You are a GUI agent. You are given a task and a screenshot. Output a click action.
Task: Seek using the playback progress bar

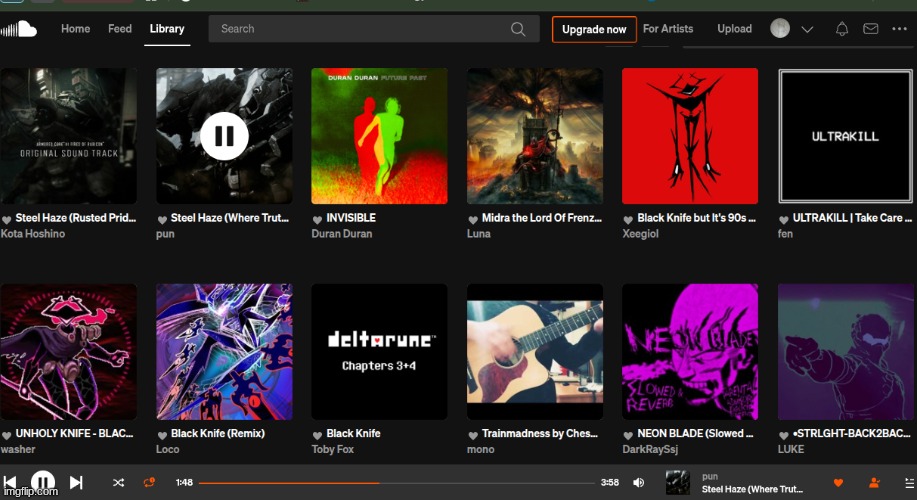[397, 483]
